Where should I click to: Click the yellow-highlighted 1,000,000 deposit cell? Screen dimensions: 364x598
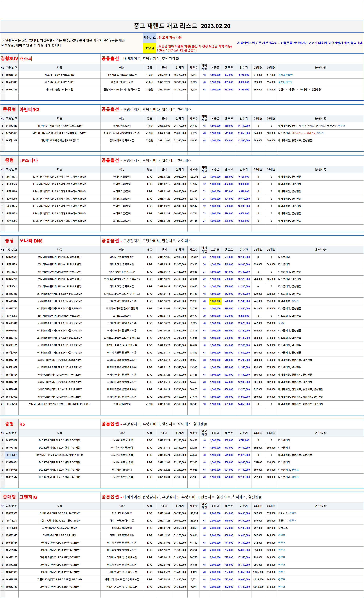coord(215,301)
